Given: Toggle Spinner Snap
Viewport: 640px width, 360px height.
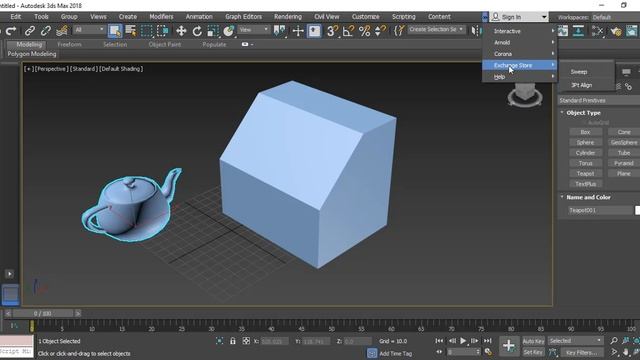Looking at the screenshot, I should coord(380,31).
